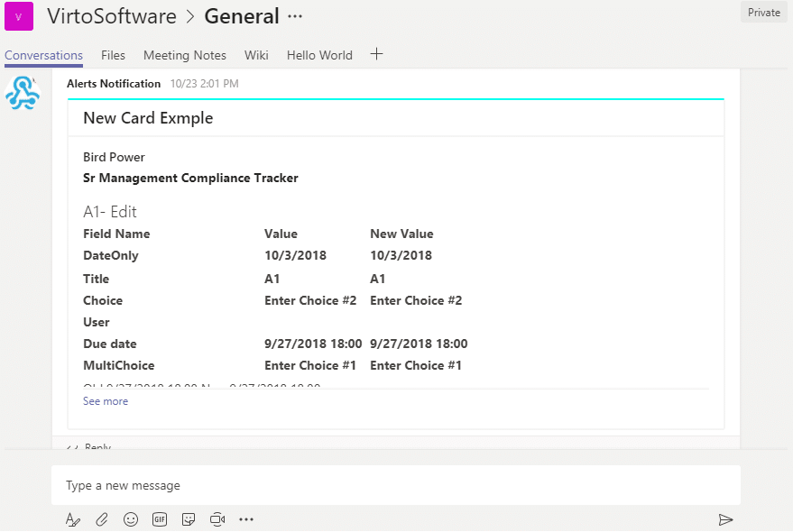Click Title new value A1
The height and width of the screenshot is (532, 793).
(378, 280)
